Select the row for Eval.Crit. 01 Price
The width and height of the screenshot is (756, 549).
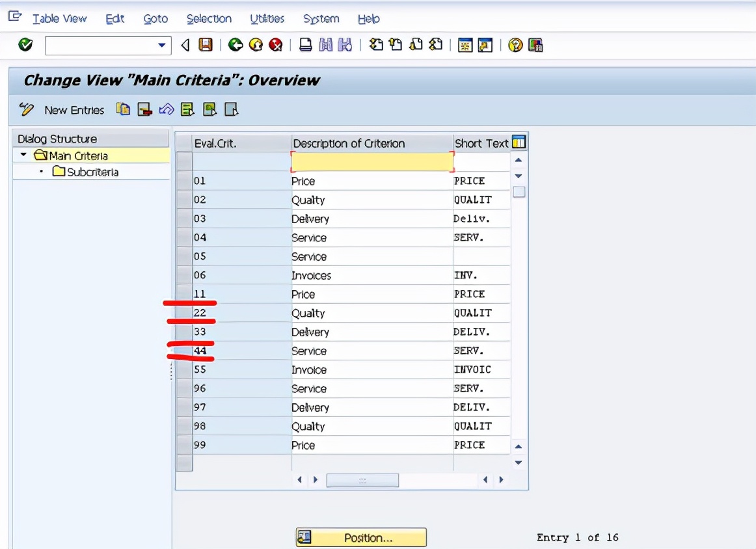click(x=183, y=181)
